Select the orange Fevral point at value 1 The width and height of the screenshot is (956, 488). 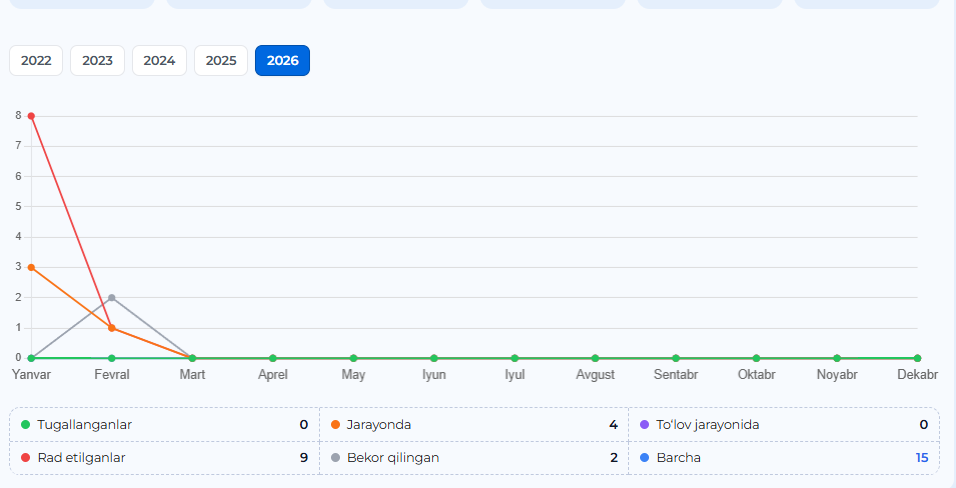point(112,328)
